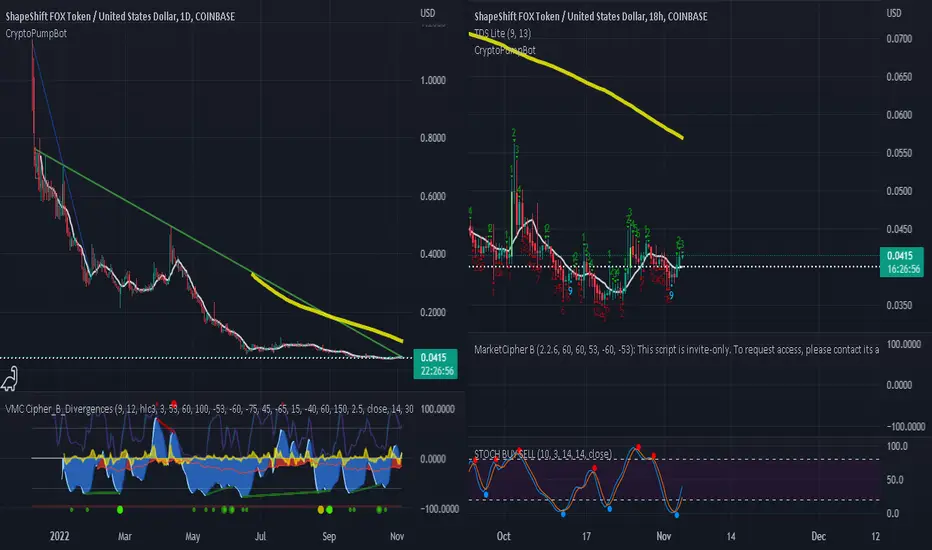
Task: Click the right chart title ShapeShift FOX Token 18h
Action: tap(591, 17)
